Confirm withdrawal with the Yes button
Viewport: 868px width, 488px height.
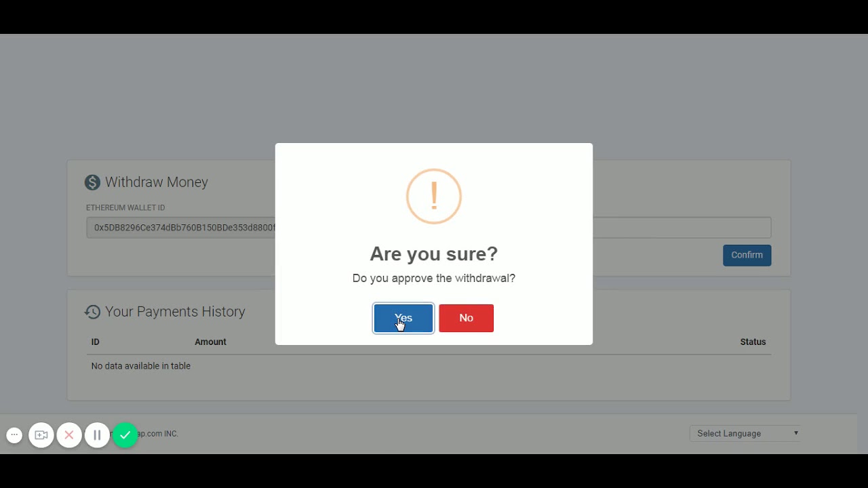point(403,318)
